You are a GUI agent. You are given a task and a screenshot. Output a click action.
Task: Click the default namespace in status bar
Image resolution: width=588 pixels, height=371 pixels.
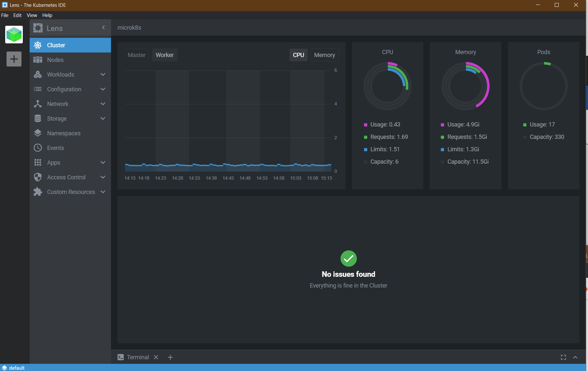[x=17, y=368]
